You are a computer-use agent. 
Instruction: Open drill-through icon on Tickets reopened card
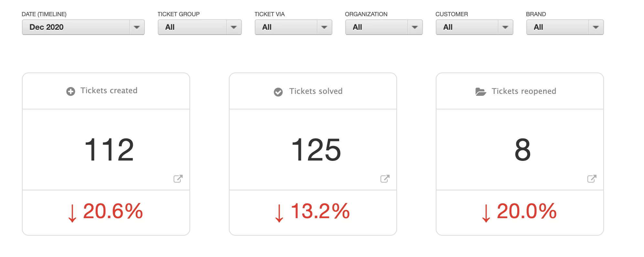coord(592,179)
